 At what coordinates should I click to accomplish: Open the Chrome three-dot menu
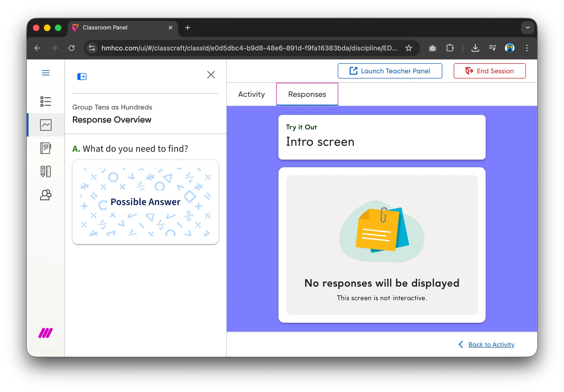point(527,48)
